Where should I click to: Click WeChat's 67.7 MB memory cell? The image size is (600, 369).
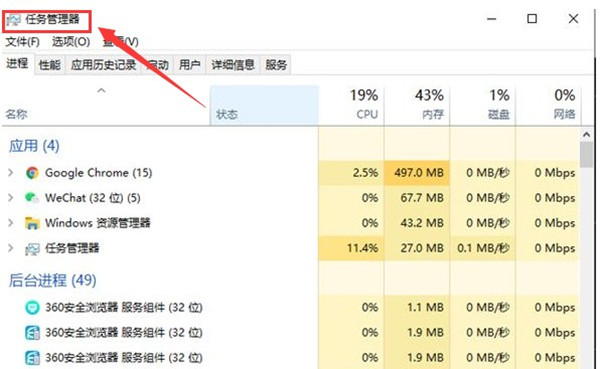click(x=417, y=198)
